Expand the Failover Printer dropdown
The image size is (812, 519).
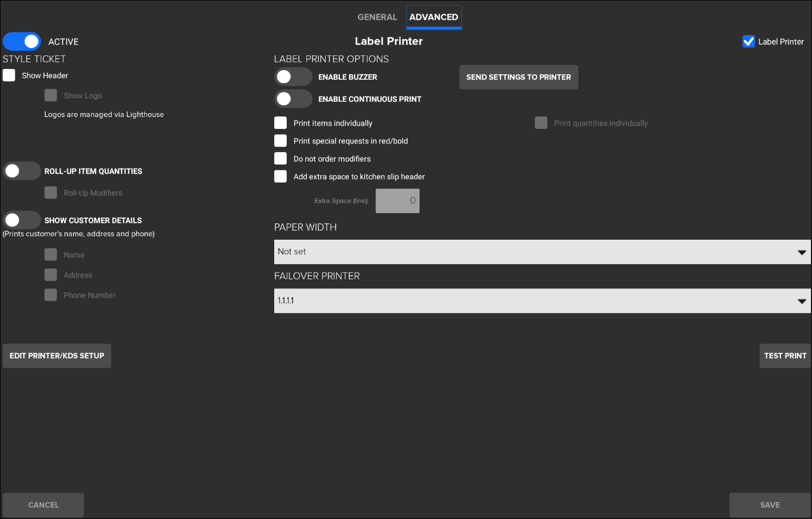point(542,301)
